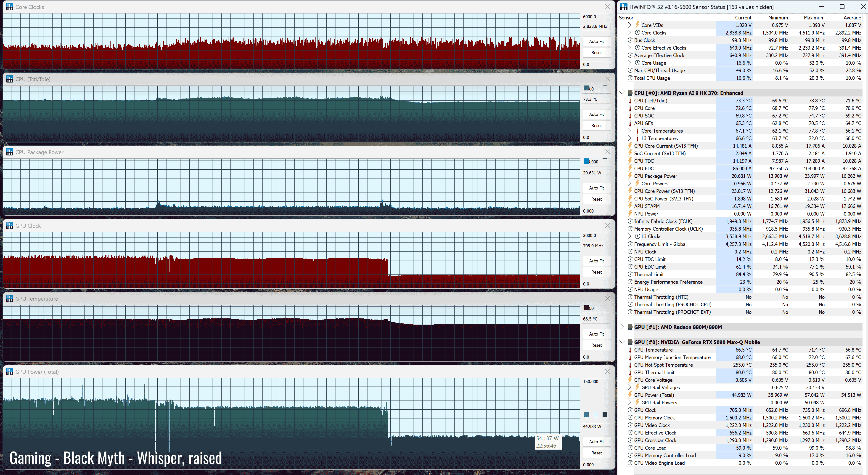
Task: Collapse the CPU [#0] AMD Ryzen section
Action: click(622, 93)
